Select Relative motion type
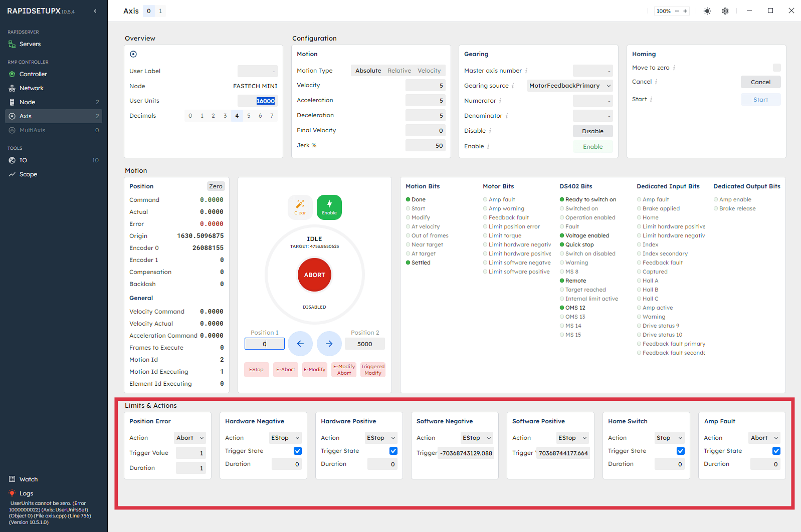Screen dimensions: 801x532 (399, 71)
